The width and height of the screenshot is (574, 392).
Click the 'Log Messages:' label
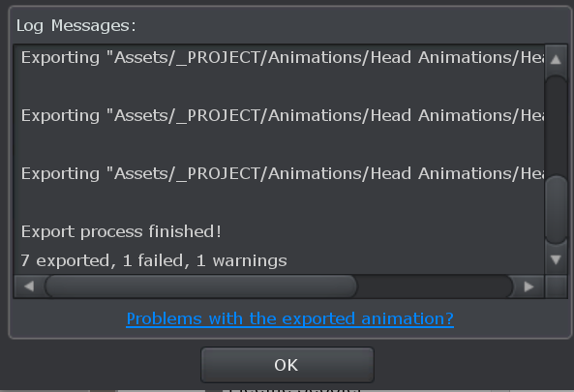pos(76,25)
